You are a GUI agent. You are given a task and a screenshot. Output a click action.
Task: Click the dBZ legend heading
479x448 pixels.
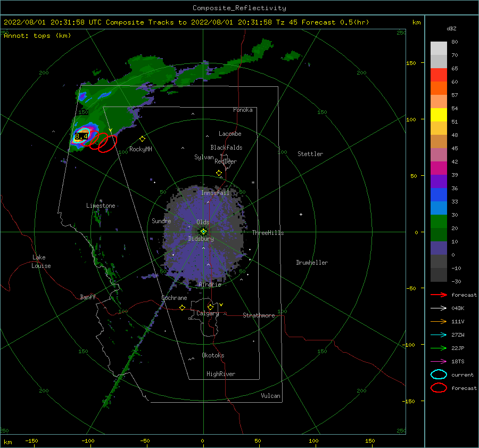tap(451, 28)
